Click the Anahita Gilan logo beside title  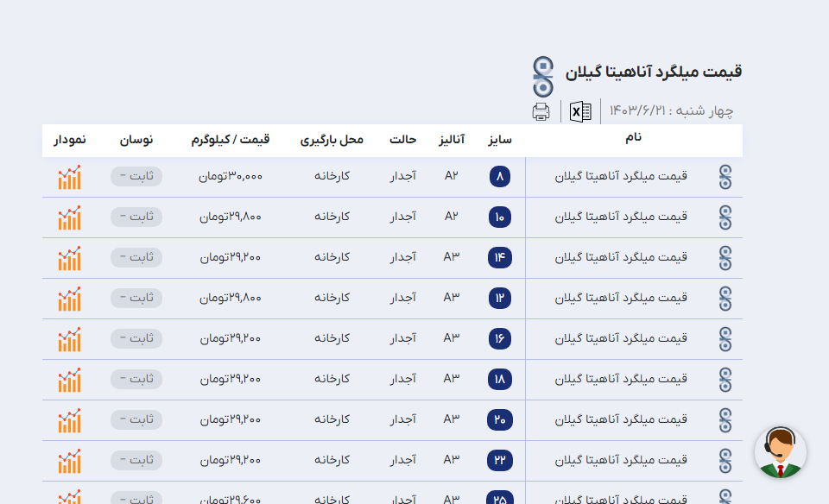pyautogui.click(x=543, y=76)
